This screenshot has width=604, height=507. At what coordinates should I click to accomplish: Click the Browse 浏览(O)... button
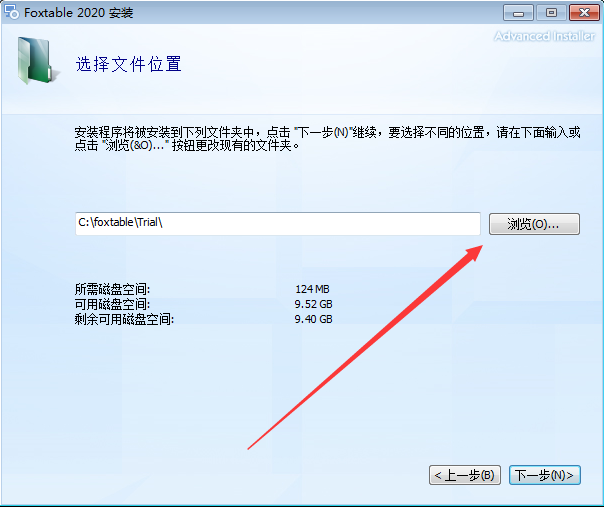click(x=534, y=224)
